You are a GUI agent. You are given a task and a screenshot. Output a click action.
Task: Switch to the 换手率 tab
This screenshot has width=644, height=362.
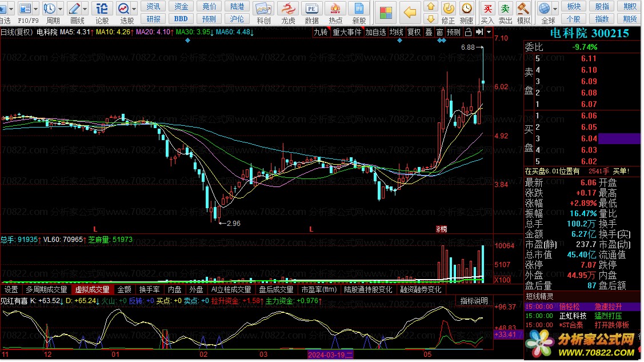click(x=150, y=290)
